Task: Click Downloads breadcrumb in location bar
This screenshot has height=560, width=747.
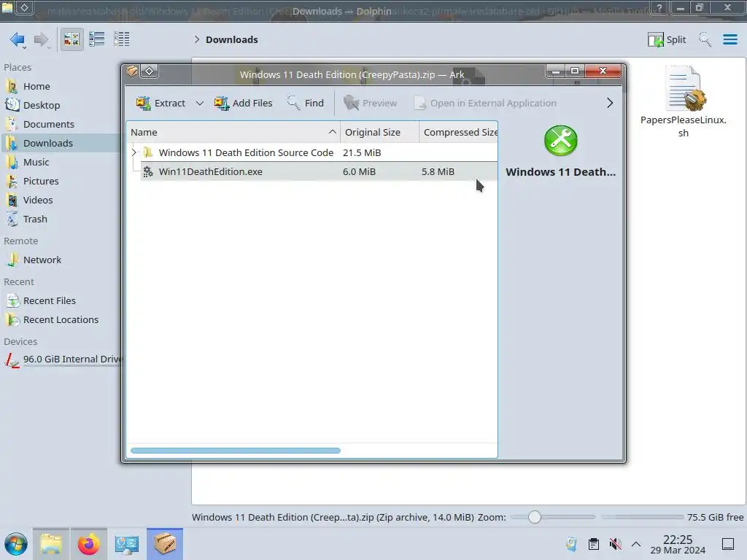Action: (x=232, y=39)
